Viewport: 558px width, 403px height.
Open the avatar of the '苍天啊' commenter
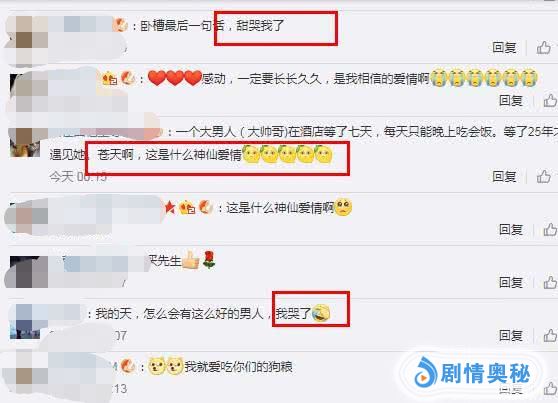[25, 142]
